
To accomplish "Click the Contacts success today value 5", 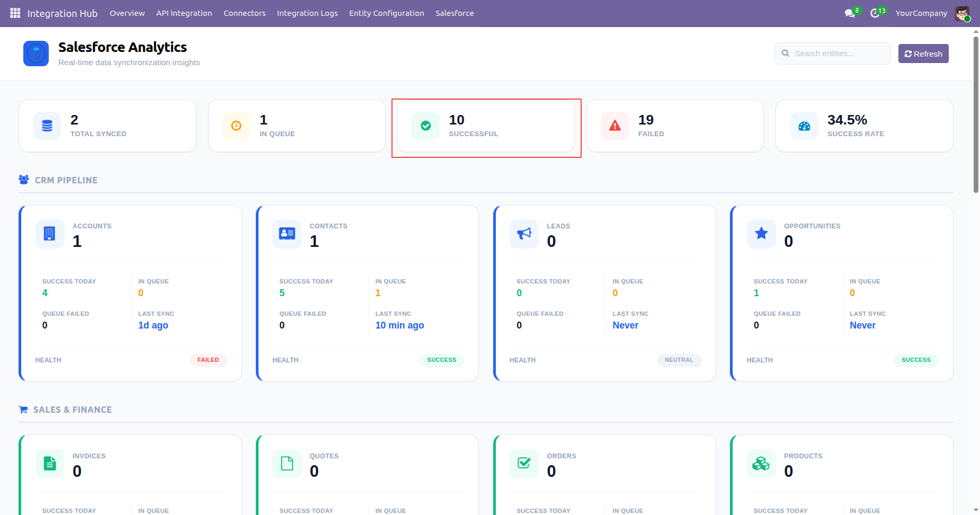I will (x=282, y=293).
